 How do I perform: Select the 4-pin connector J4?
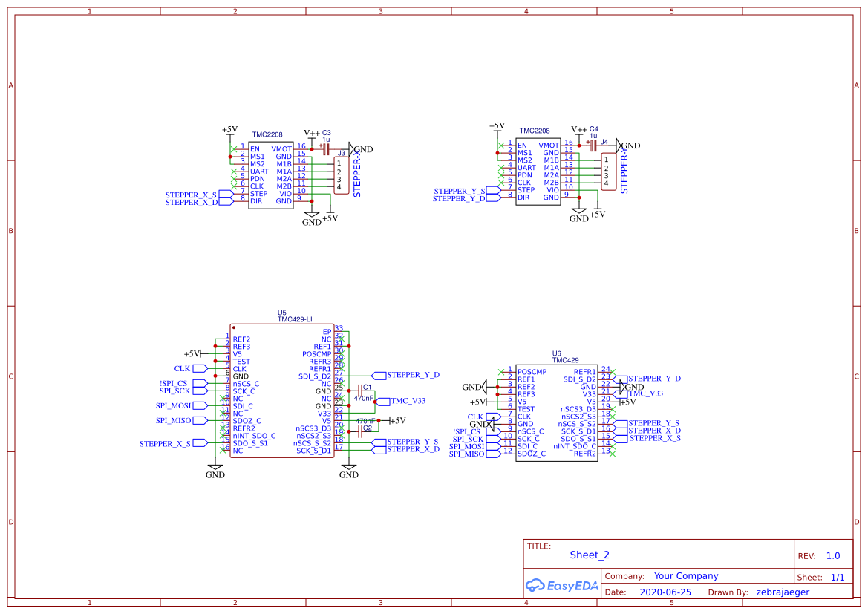[x=609, y=172]
